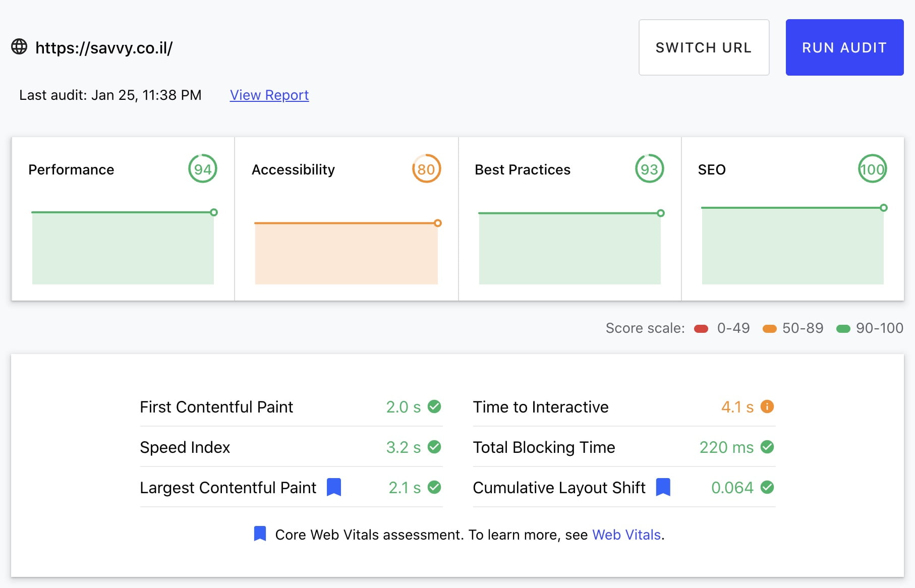Click the 2.0 s value

[x=404, y=407]
